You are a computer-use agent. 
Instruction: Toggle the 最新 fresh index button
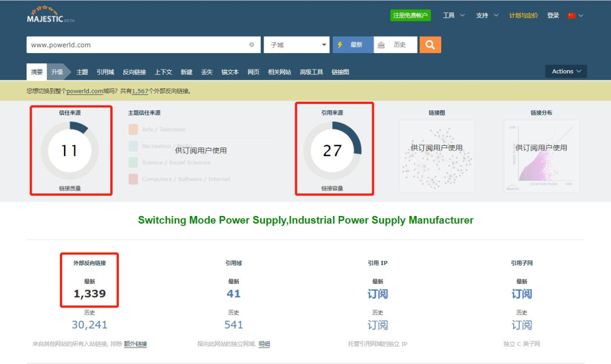click(x=353, y=45)
